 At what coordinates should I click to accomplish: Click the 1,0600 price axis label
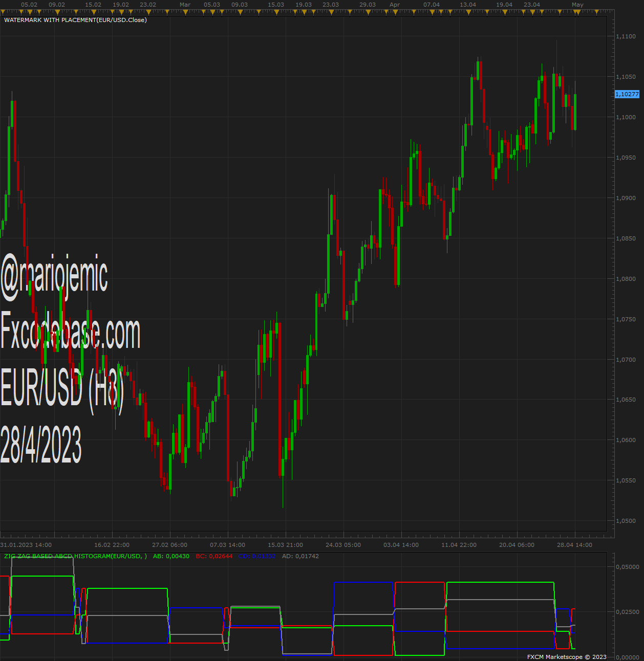(626, 440)
